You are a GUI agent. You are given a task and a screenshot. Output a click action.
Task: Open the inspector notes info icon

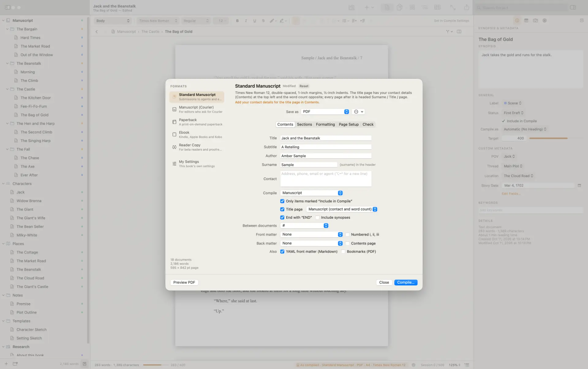coord(517,21)
